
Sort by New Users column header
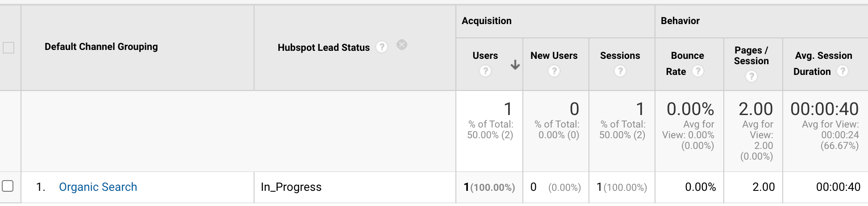(x=554, y=56)
